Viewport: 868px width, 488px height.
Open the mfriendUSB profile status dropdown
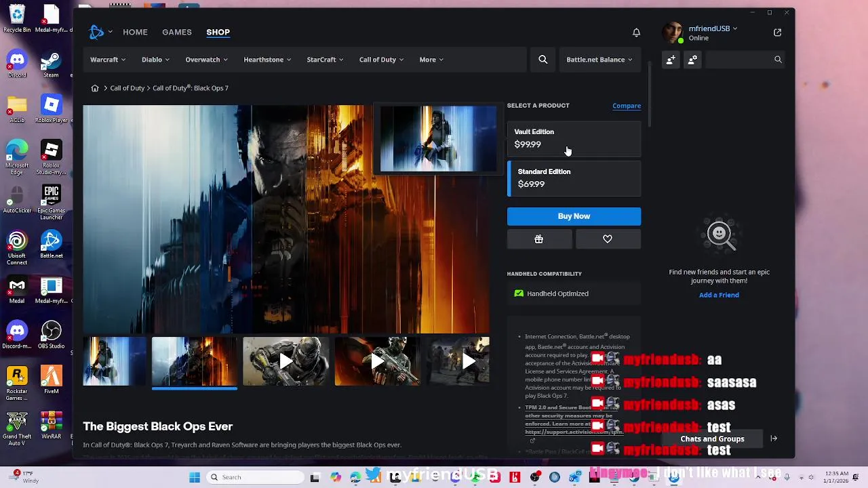point(713,28)
